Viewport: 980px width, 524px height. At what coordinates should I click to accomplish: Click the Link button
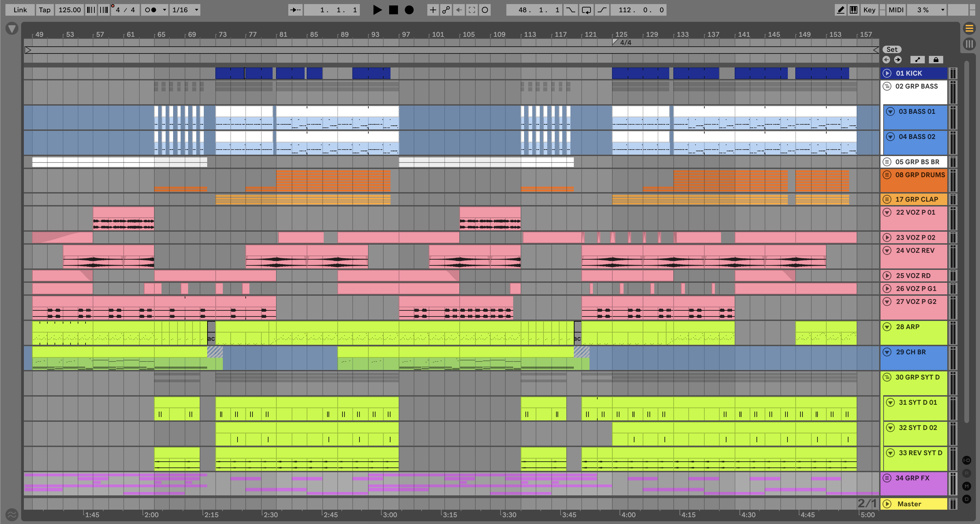20,10
